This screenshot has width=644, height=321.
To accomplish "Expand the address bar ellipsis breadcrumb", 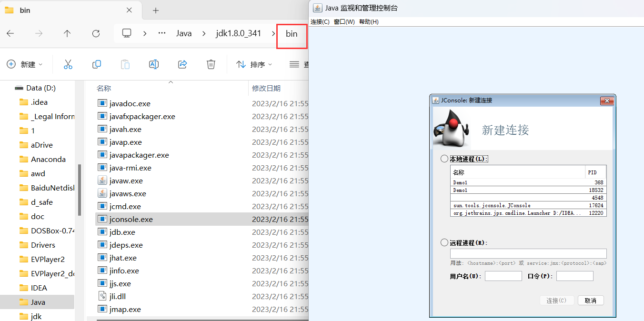I will (x=162, y=33).
